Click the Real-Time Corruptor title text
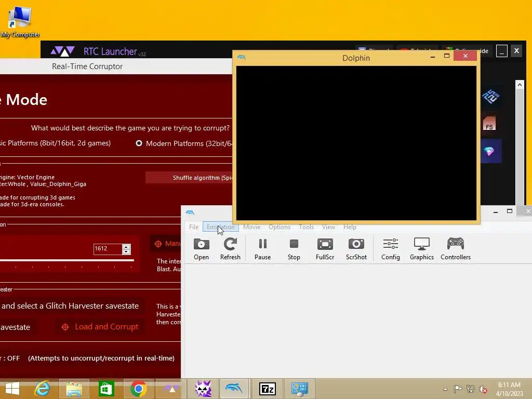The height and width of the screenshot is (399, 532). pos(87,66)
